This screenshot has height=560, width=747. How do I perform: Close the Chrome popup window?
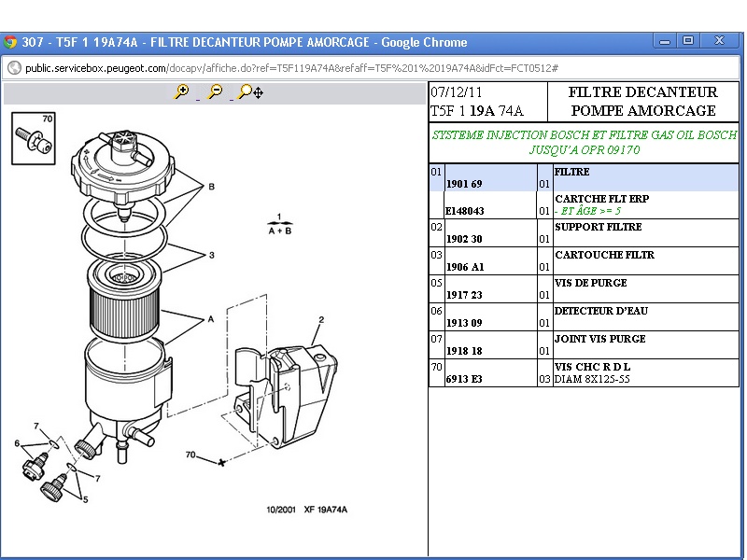point(719,41)
